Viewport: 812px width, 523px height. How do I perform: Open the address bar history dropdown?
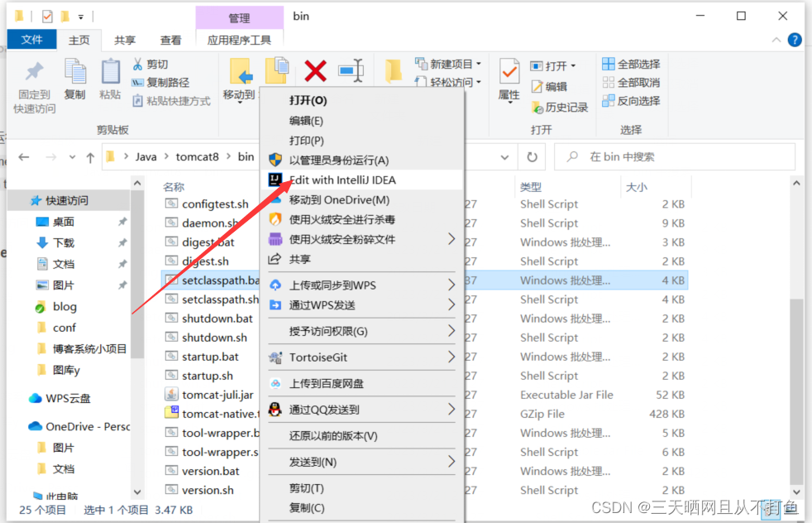tap(504, 157)
